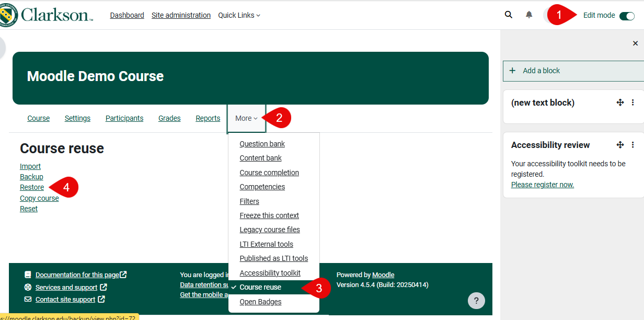Click move icon for Accessibility review block

coord(620,145)
